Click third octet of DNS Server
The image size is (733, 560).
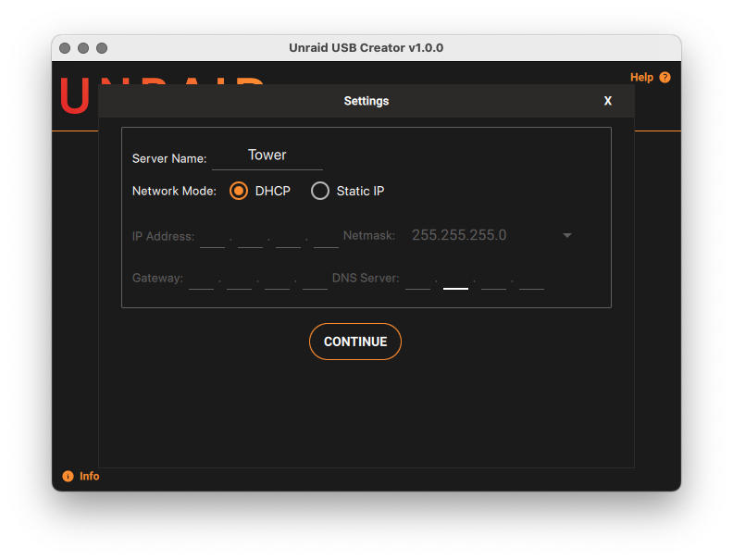pyautogui.click(x=493, y=280)
